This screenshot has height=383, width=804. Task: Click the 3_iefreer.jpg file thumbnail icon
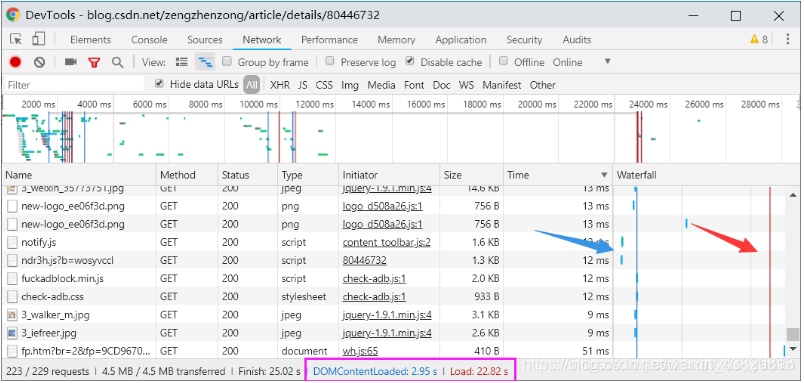pyautogui.click(x=12, y=333)
